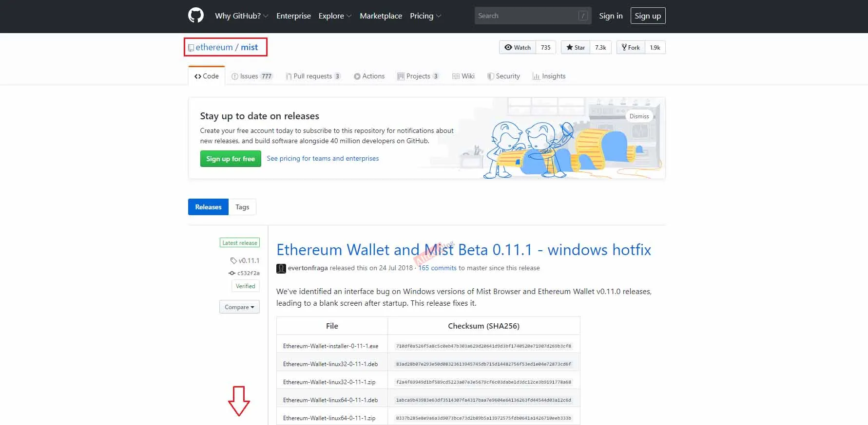This screenshot has height=425, width=868.
Task: Open the Wiki tab
Action: point(463,76)
